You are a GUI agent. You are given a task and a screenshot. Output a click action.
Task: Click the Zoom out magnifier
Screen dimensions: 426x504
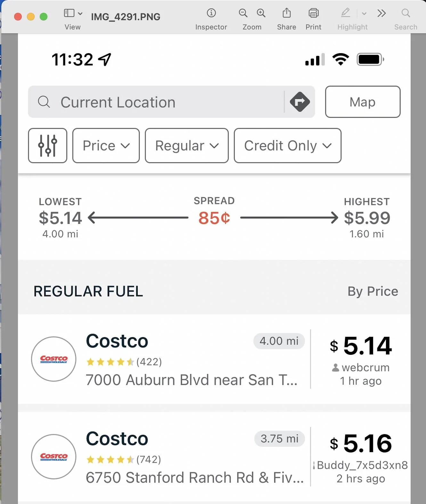[243, 13]
